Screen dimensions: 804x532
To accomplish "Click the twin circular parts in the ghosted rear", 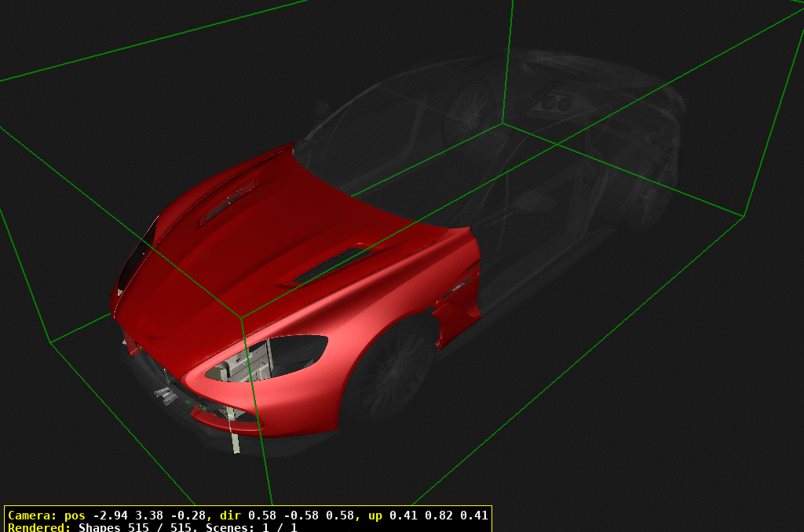I will (557, 101).
